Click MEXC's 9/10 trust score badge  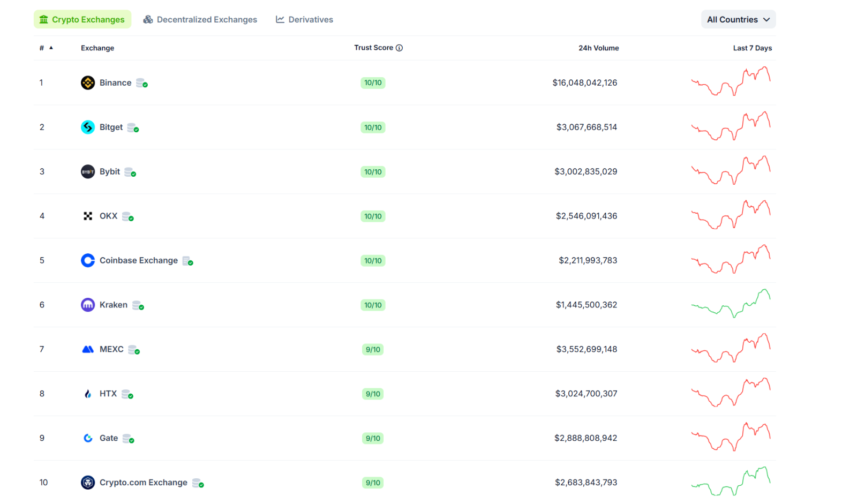coord(373,349)
